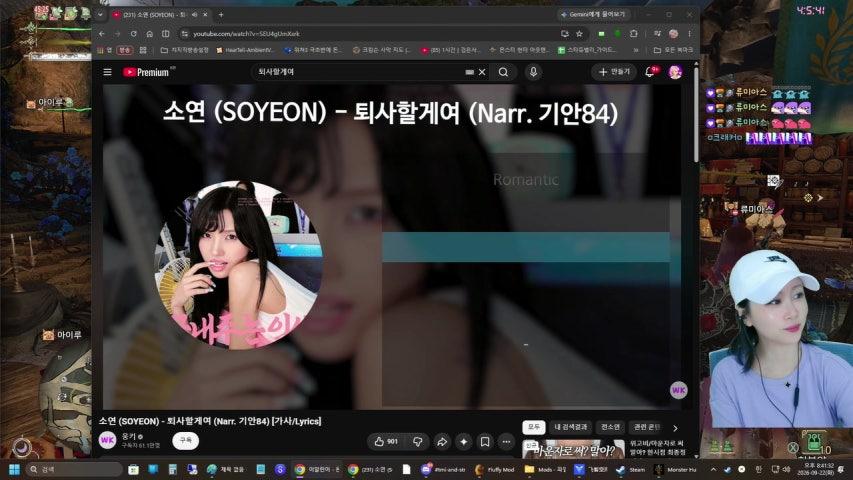Switch to the 소연 (SOYEON) browser tab
Screen dimensions: 853x480
[155, 15]
